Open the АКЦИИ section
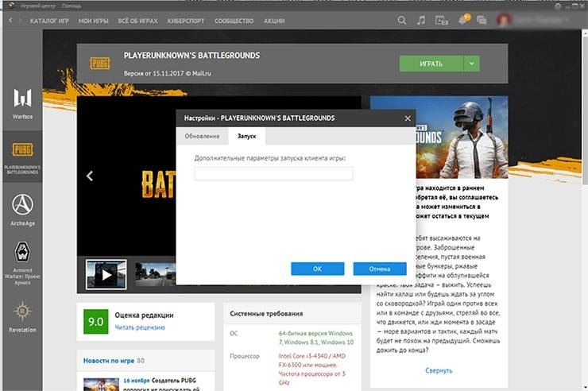The height and width of the screenshot is (391, 588). coord(274,21)
